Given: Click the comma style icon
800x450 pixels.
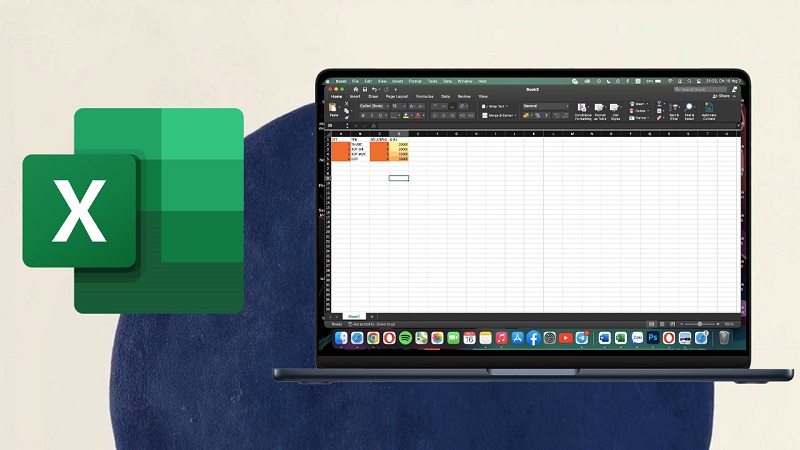Looking at the screenshot, I should (x=546, y=115).
